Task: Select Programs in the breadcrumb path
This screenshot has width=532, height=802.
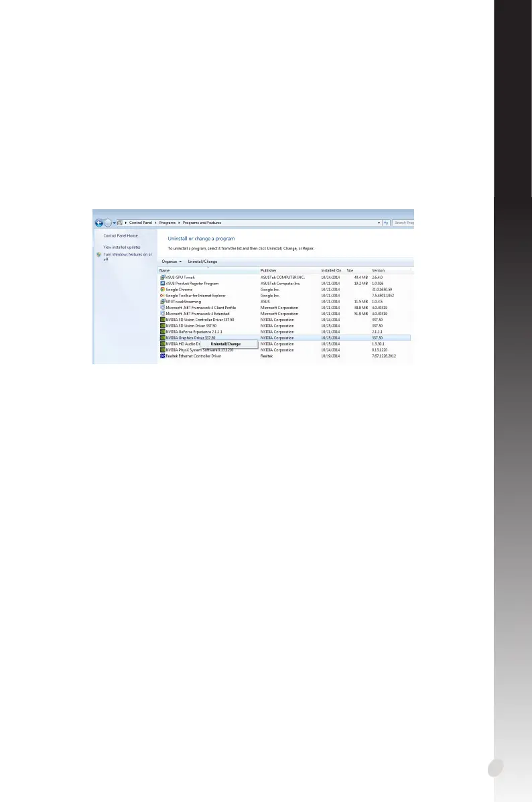Action: click(x=167, y=223)
